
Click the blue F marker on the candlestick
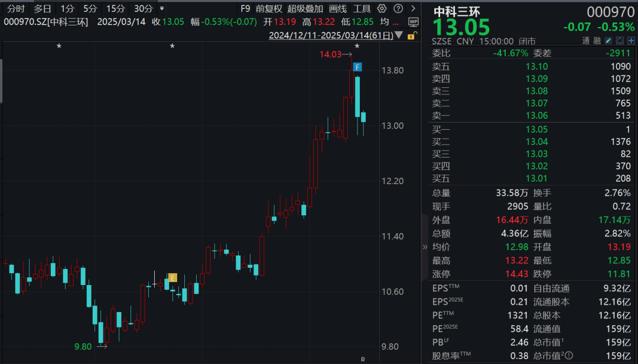pyautogui.click(x=357, y=67)
